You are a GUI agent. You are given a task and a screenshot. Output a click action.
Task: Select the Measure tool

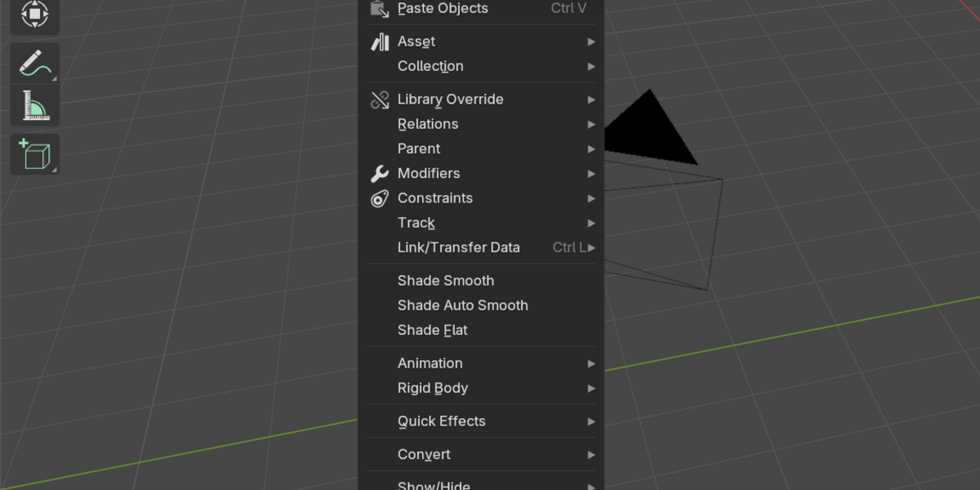point(34,105)
